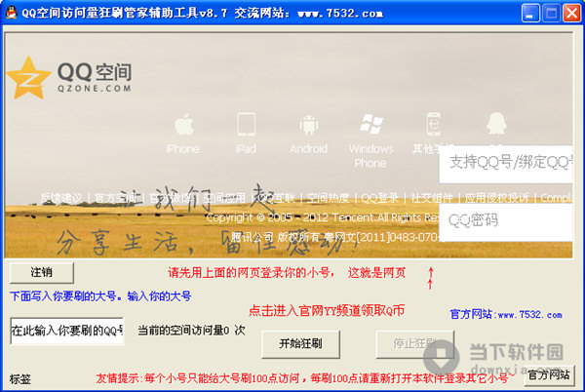The image size is (585, 392).
Task: Click the 开始狂刷 button
Action: (x=300, y=343)
